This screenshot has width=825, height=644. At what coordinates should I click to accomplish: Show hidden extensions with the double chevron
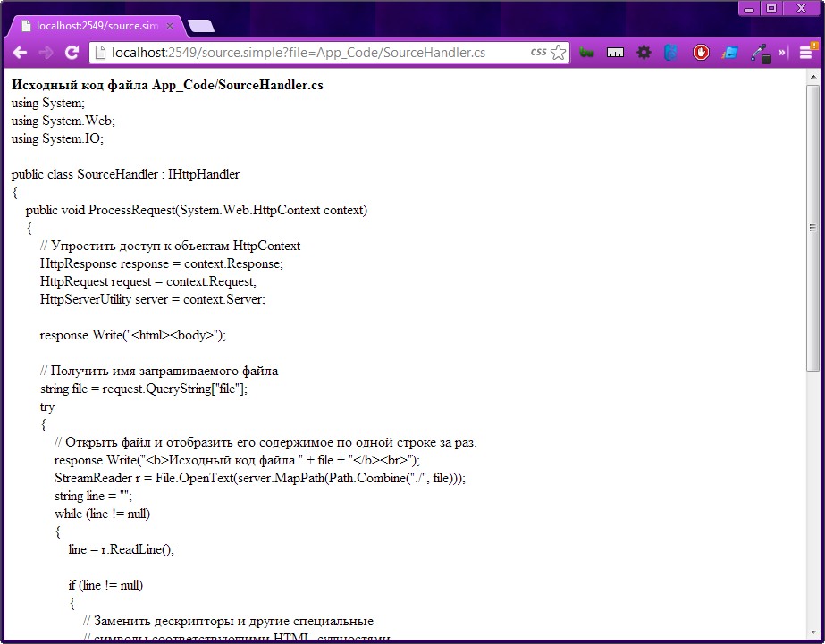782,53
